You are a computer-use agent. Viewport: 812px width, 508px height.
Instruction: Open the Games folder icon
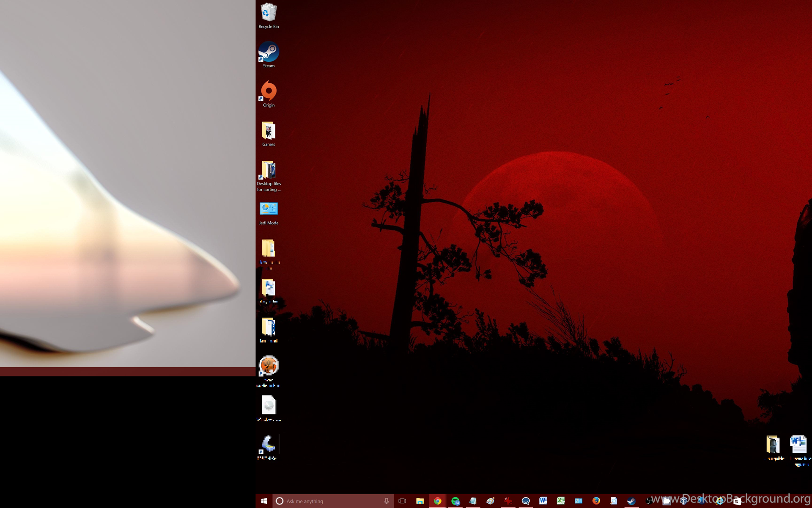269,131
